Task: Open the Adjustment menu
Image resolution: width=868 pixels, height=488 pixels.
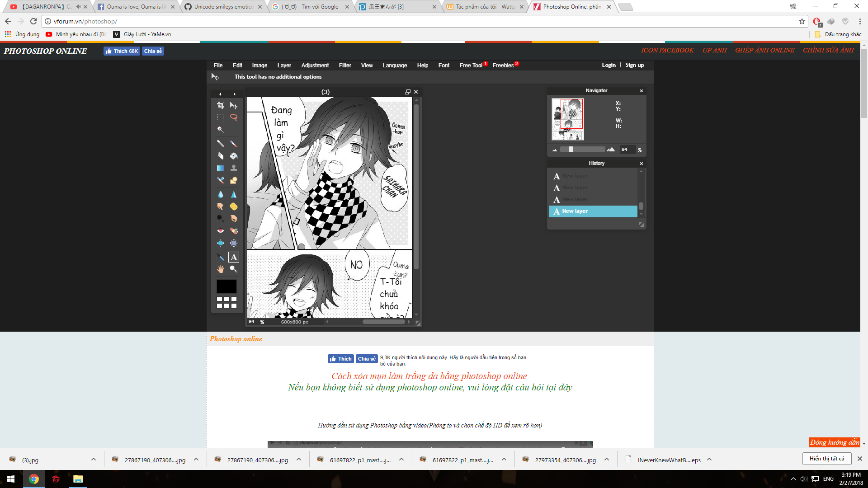Action: (x=315, y=66)
